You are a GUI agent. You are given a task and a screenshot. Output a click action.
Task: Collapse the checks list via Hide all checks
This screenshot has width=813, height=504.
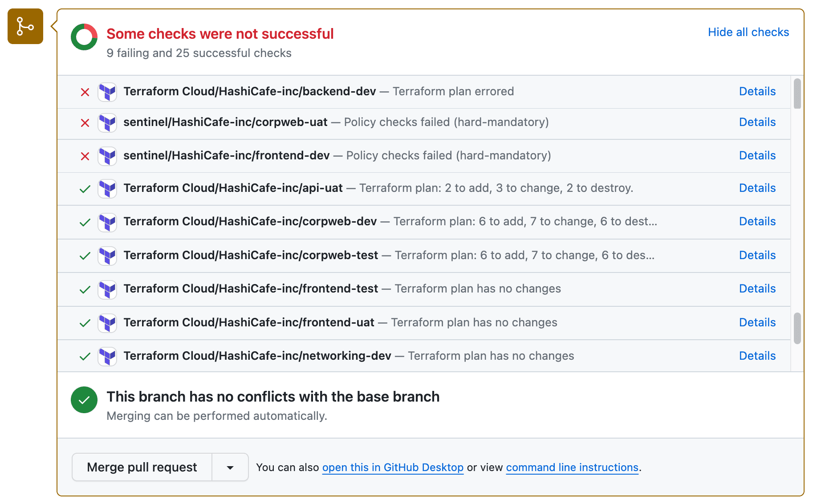tap(748, 32)
